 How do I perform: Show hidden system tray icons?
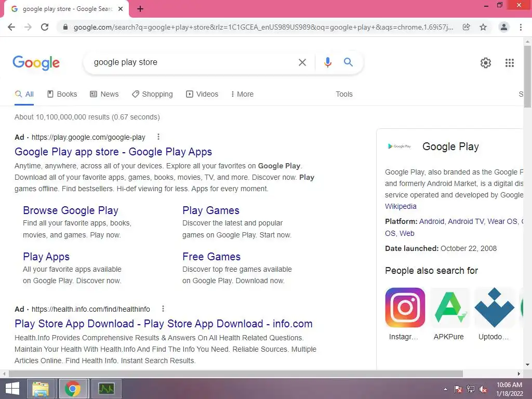[445, 389]
